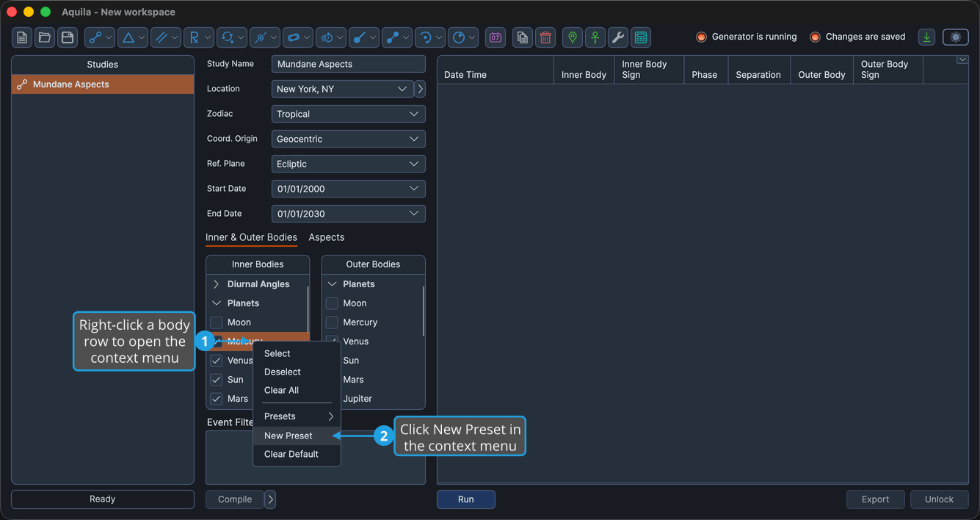Viewport: 980px width, 520px height.
Task: Open the Presets submenu
Action: [x=297, y=416]
